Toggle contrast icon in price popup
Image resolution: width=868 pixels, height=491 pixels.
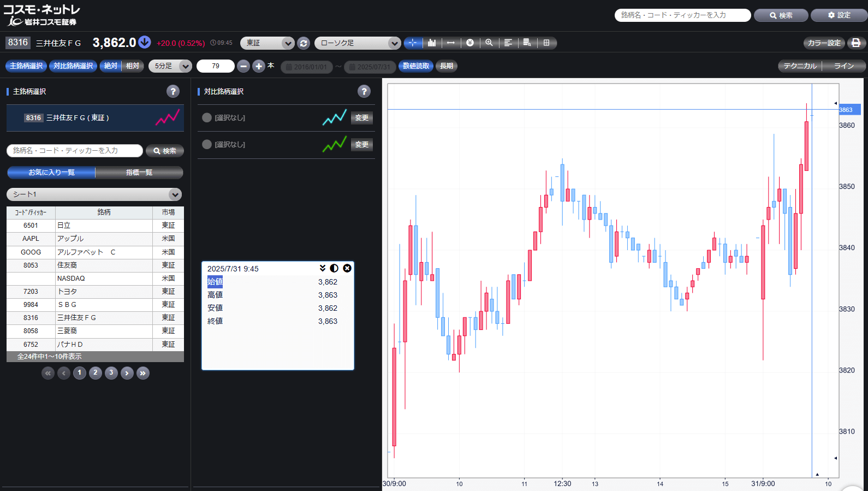[x=334, y=268]
